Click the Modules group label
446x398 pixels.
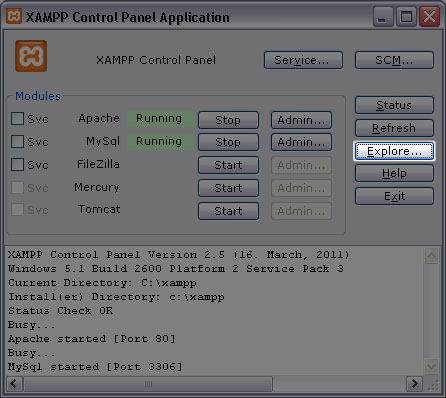point(38,96)
